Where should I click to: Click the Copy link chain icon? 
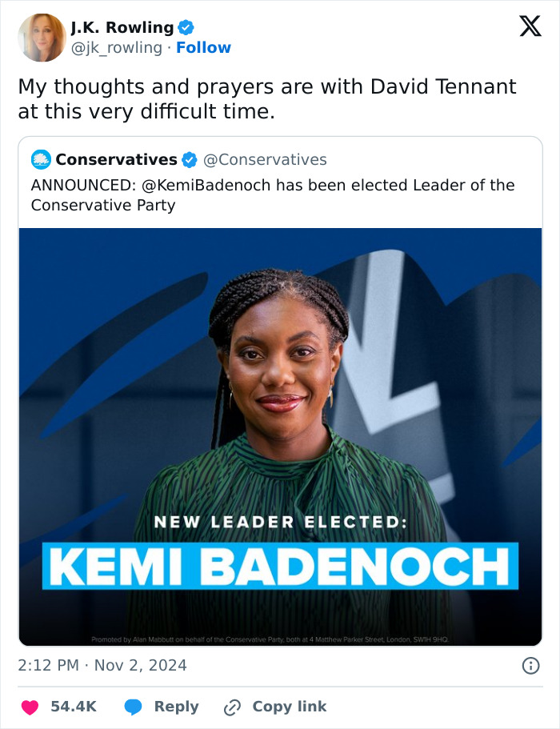[232, 707]
